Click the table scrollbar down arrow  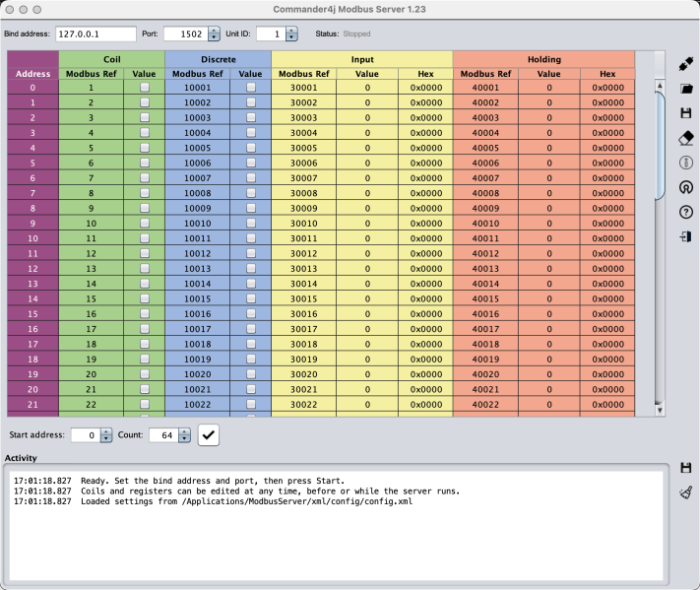[660, 410]
